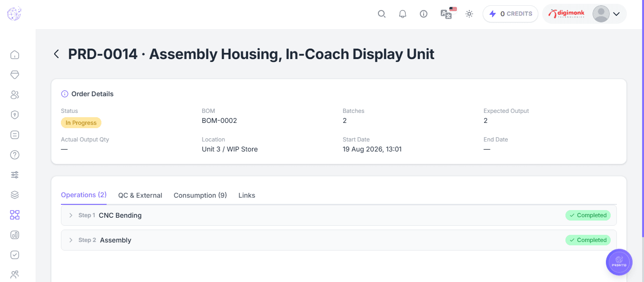This screenshot has width=644, height=282.
Task: Click the Completed badge on Assembly
Action: pos(588,240)
